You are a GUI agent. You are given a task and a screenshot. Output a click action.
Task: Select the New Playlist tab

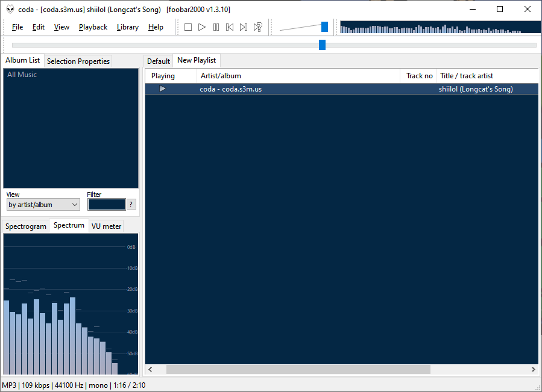tap(197, 60)
